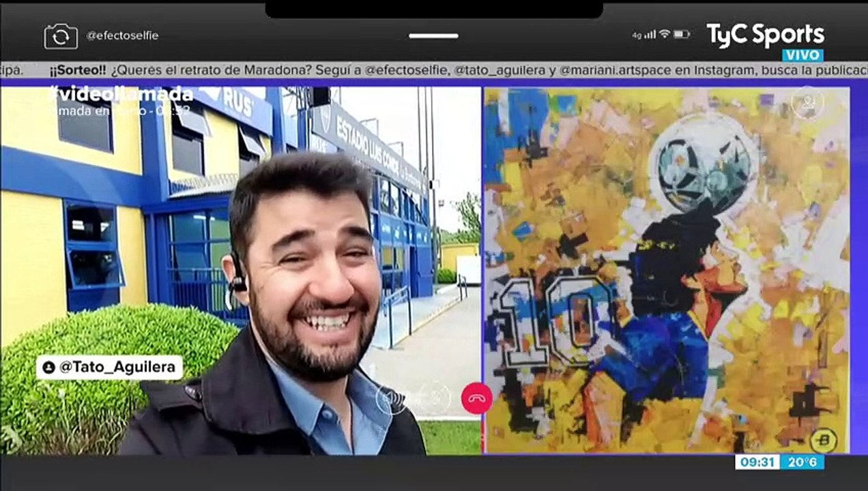Screen dimensions: 868x491
Task: Tap the white pull-down handle bar
Action: [433, 35]
